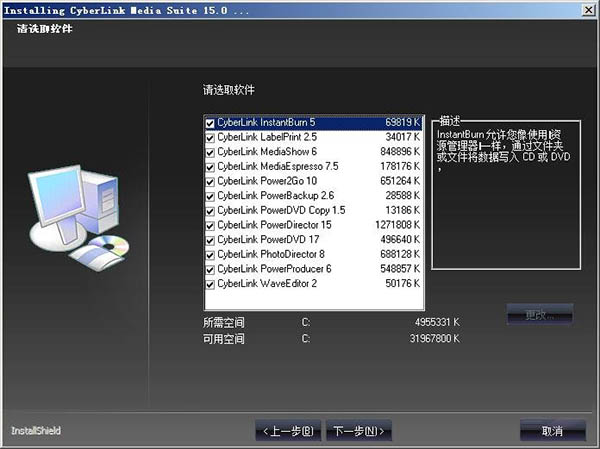Viewport: 600px width, 449px height.
Task: Click the 下一步(N) next button
Action: tap(359, 431)
